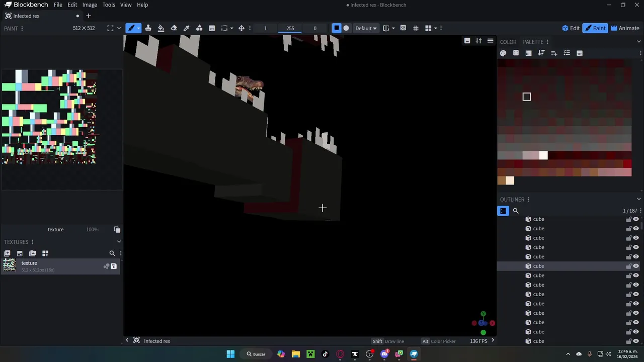
Task: Collapse the Outliner panel chevron
Action: [x=639, y=200]
